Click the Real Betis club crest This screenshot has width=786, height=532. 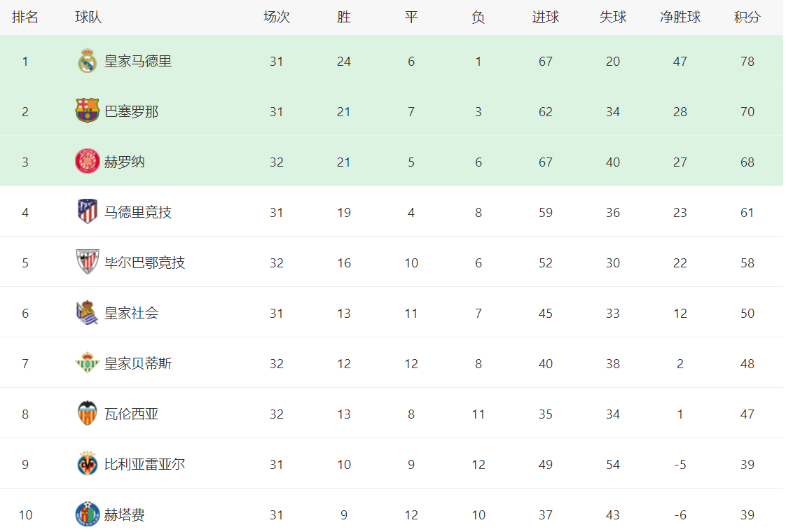coord(88,363)
